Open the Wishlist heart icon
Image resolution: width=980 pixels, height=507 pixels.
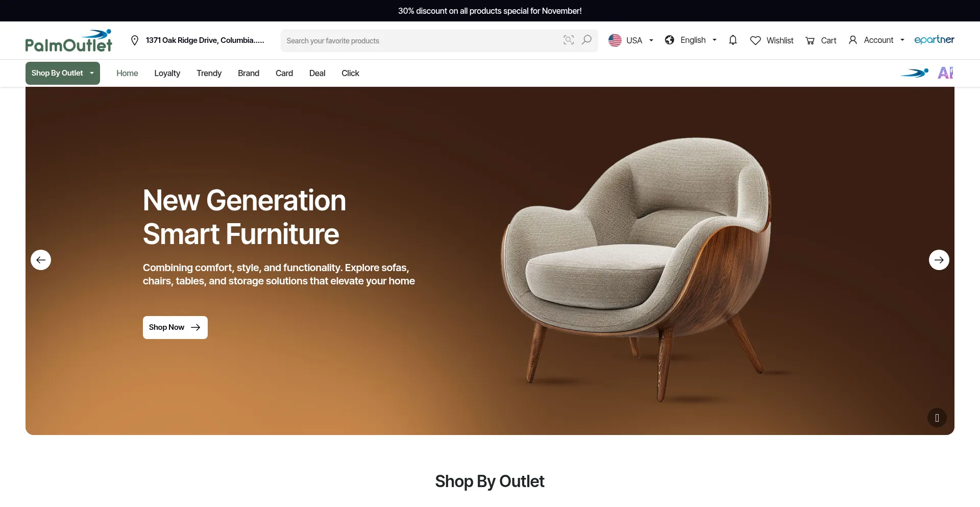coord(755,40)
